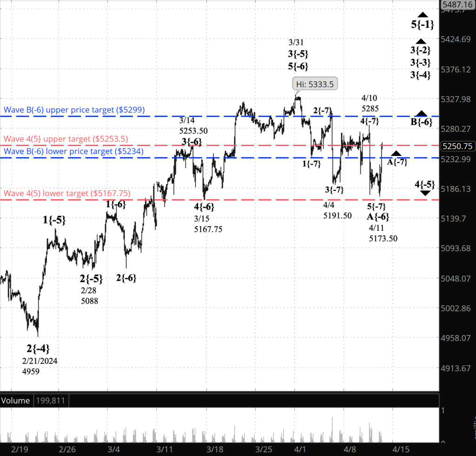Image resolution: width=476 pixels, height=456 pixels.
Task: Select Wave B(-6) upper price target label
Action: click(x=74, y=110)
